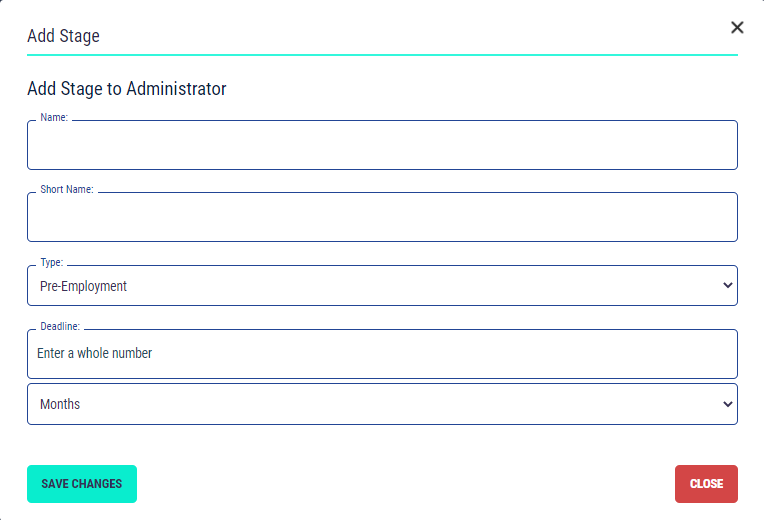The image size is (764, 520).
Task: Close the Add Stage dialog with X icon
Action: pos(737,28)
